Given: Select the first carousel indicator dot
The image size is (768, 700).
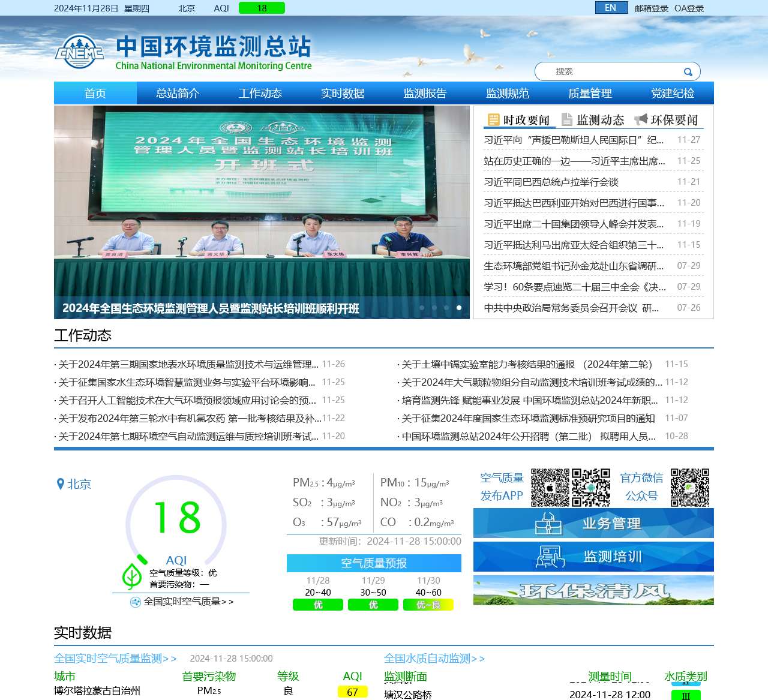Looking at the screenshot, I should [422, 308].
